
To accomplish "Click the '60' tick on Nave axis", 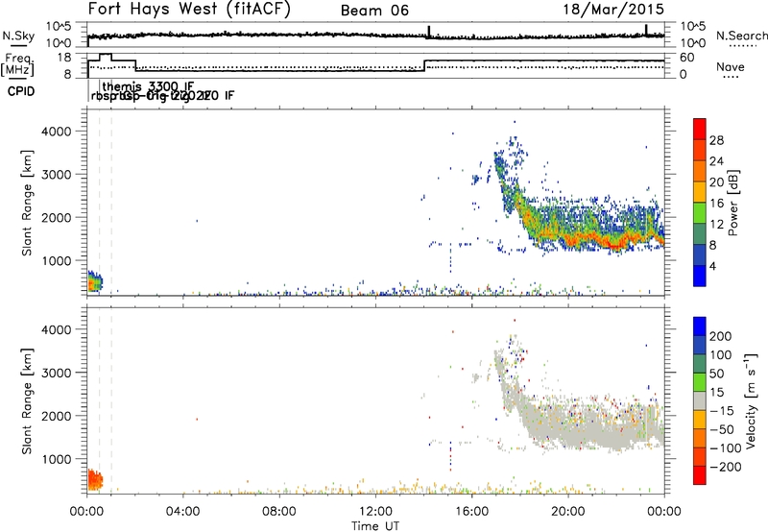I will pos(687,58).
